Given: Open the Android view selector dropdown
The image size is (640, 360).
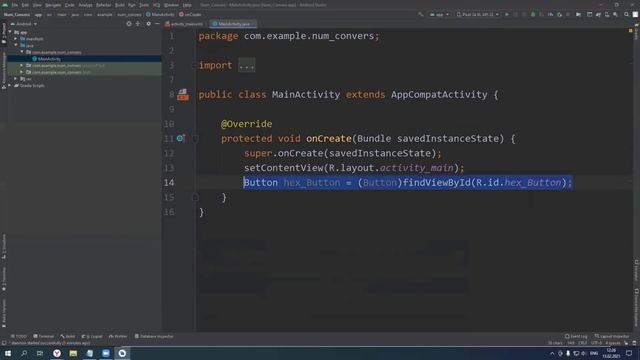Looking at the screenshot, I should point(23,24).
